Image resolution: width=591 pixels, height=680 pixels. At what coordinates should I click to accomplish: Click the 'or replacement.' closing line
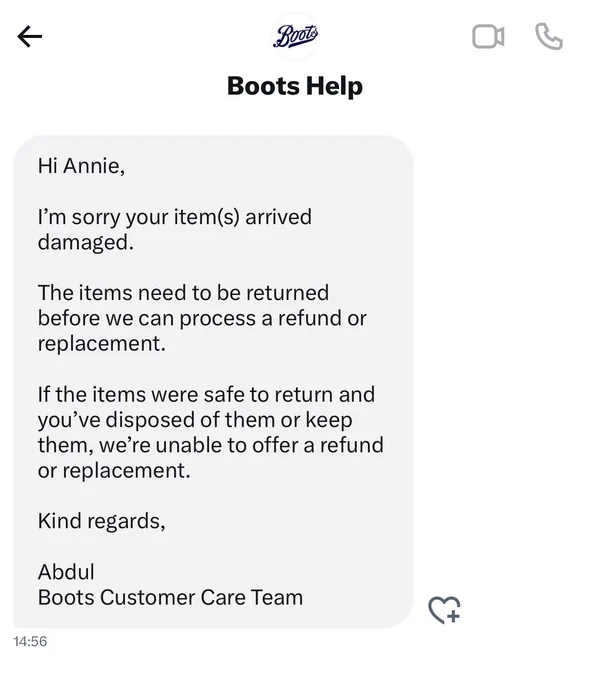point(114,471)
